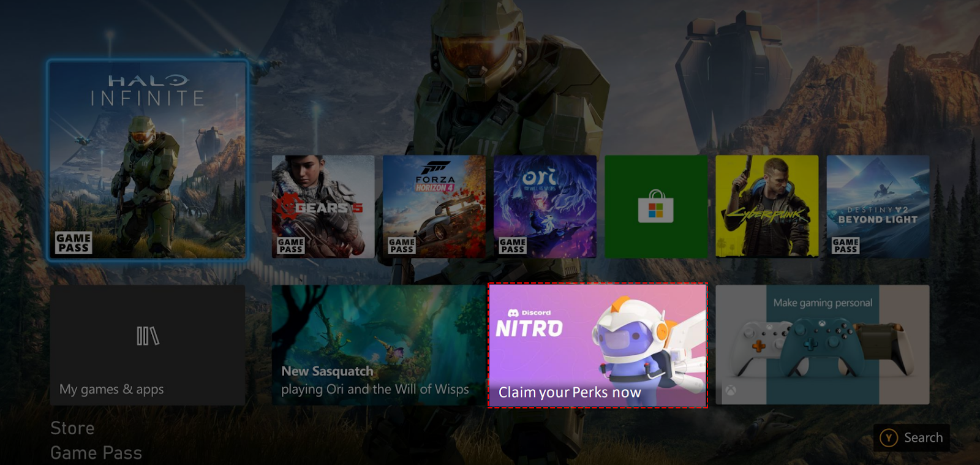
Task: Click the Discord logo on Nitro banner
Action: point(513,313)
